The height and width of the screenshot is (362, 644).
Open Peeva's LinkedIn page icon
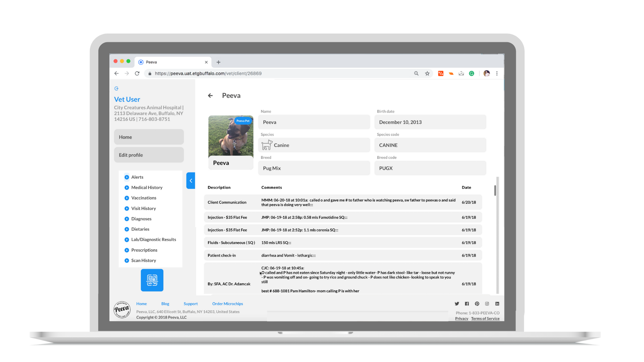click(x=497, y=304)
